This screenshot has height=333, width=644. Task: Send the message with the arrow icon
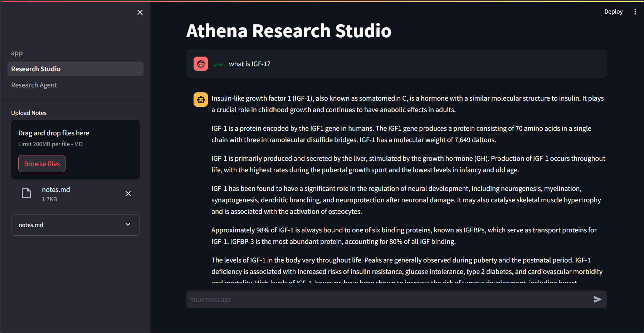click(597, 299)
